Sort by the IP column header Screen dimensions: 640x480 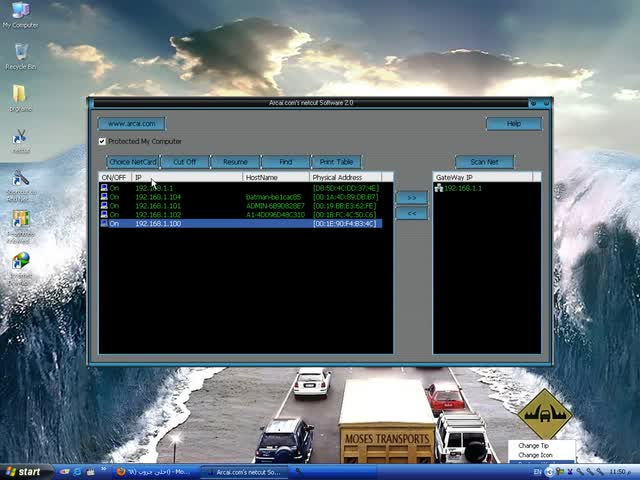coord(187,177)
